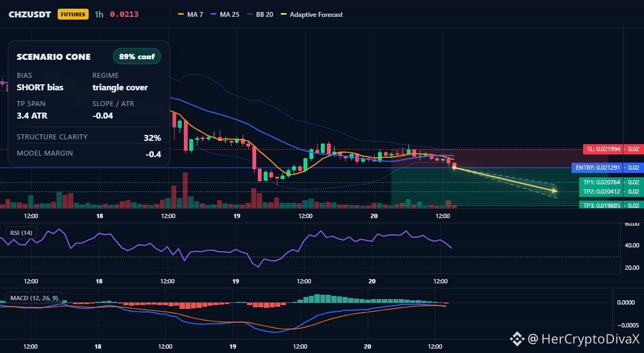Click the REGIME field label
Viewport: 644px width, 353px height.
point(106,75)
